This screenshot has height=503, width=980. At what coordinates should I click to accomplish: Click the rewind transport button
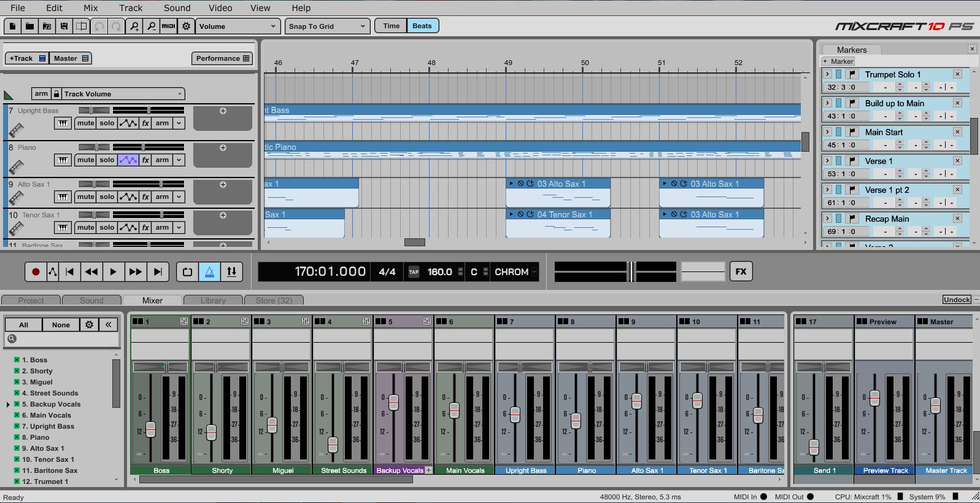pos(91,271)
